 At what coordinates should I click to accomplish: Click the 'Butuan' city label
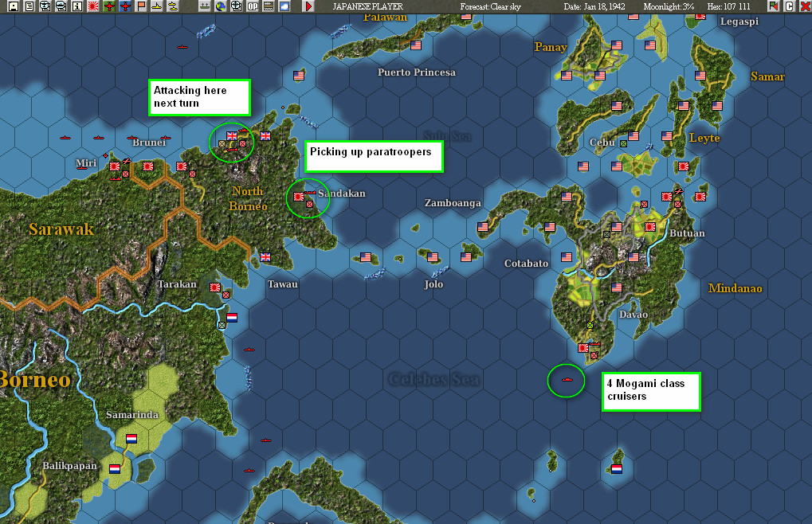coord(687,233)
